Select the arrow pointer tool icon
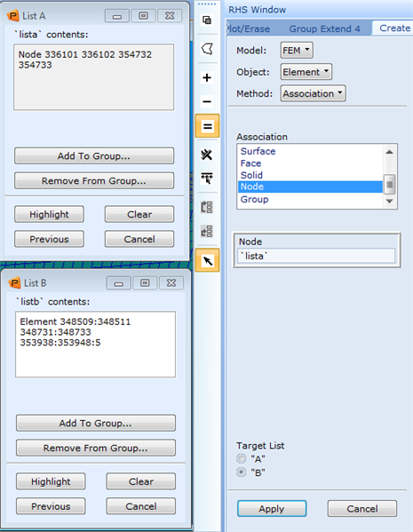The height and width of the screenshot is (532, 413). pos(207,260)
